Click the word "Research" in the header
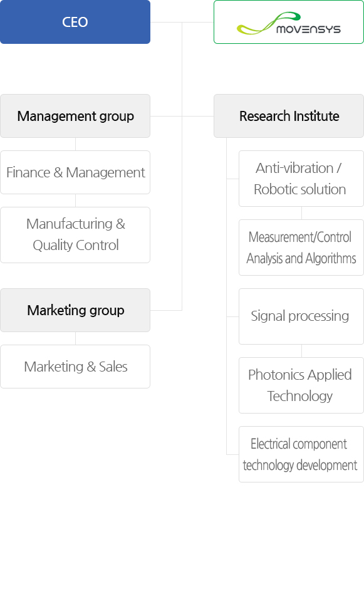The image size is (364, 589). pos(264,116)
